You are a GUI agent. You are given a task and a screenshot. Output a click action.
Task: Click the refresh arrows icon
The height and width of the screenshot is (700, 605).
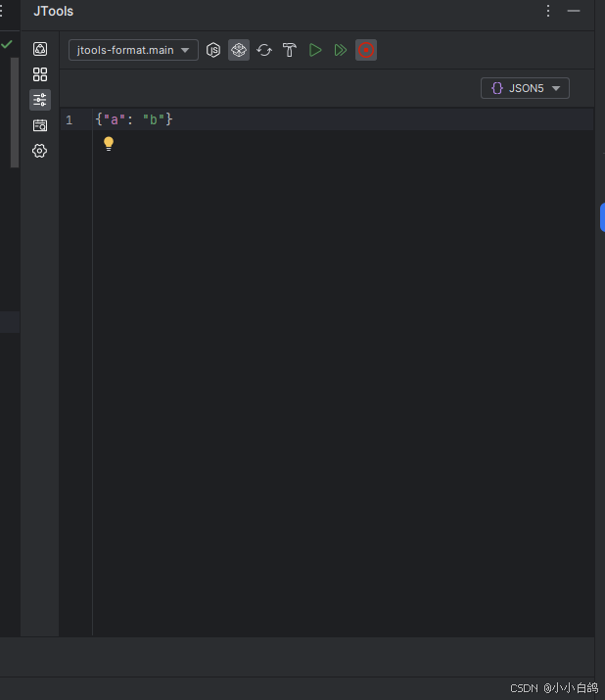coord(264,50)
